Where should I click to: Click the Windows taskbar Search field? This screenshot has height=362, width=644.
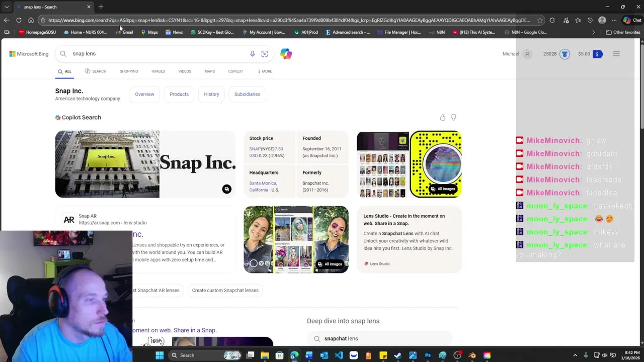click(206, 355)
